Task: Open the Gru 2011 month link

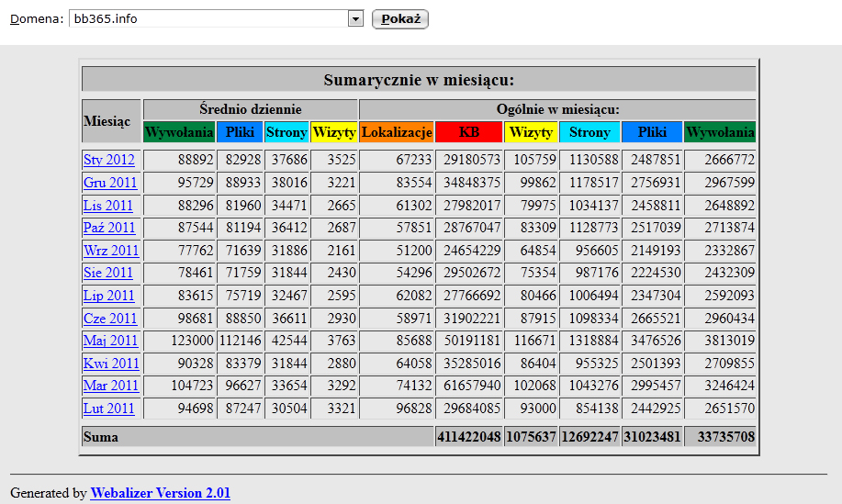Action: click(x=110, y=183)
